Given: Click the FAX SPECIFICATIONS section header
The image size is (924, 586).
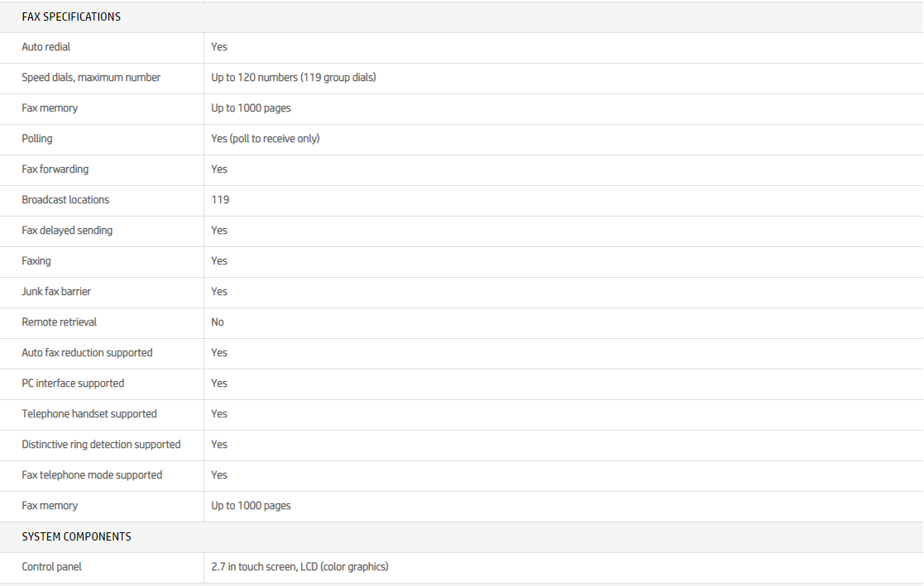Looking at the screenshot, I should tap(71, 17).
